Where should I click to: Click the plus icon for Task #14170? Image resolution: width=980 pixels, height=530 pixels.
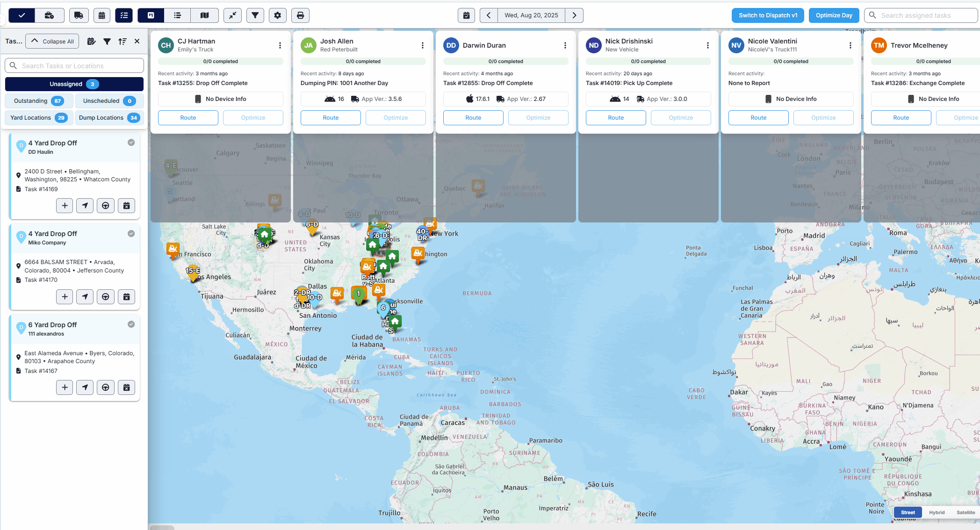pyautogui.click(x=65, y=297)
